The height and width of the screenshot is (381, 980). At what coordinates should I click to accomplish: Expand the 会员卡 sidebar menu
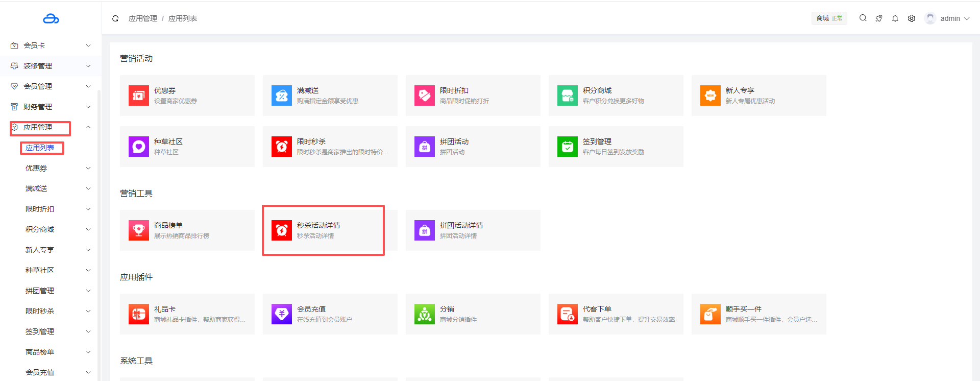(50, 45)
